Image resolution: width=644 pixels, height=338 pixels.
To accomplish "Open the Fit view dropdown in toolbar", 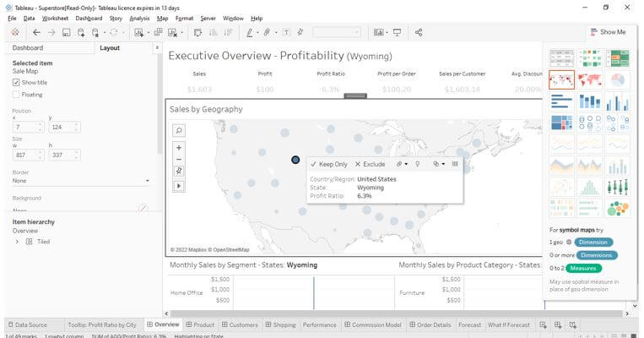I will [337, 32].
